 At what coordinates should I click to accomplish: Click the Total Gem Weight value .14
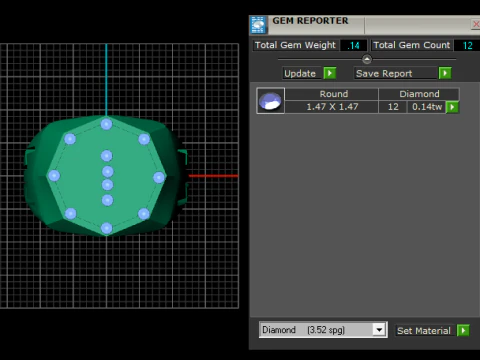point(353,45)
